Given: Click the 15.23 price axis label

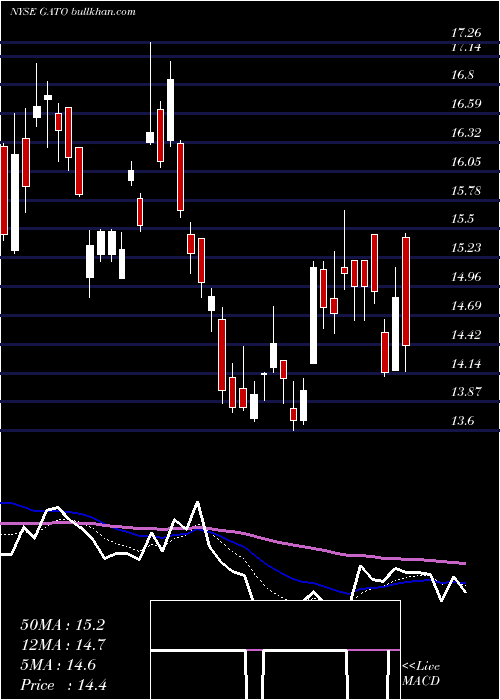Looking at the screenshot, I should [x=466, y=248].
